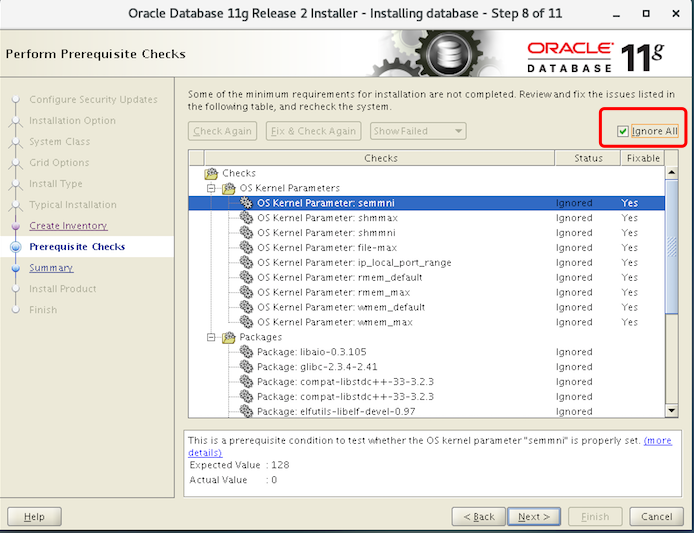Click the gear icon beside shmmni parameter
The width and height of the screenshot is (694, 533).
tap(246, 232)
